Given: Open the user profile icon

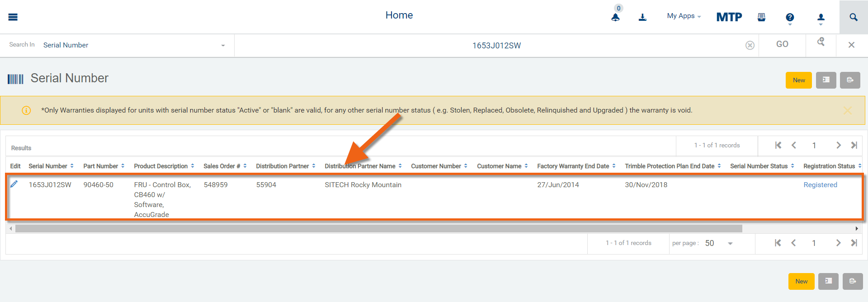Looking at the screenshot, I should pos(821,18).
